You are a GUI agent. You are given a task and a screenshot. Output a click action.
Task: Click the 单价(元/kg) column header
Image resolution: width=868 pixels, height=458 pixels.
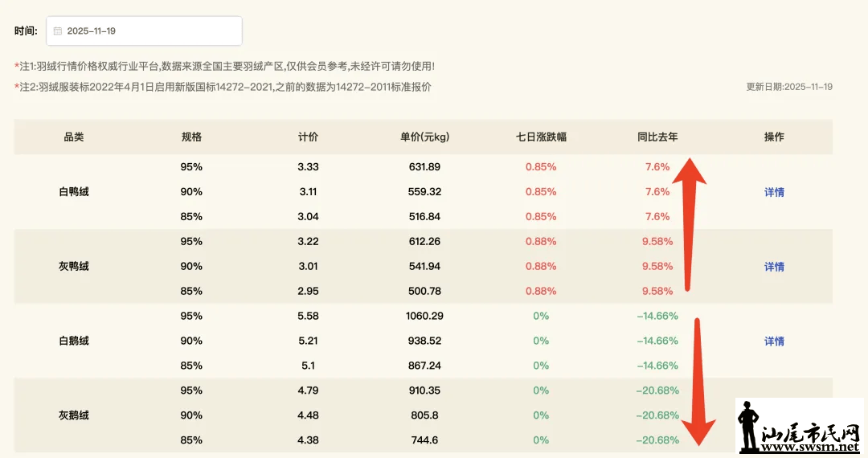[x=424, y=137]
